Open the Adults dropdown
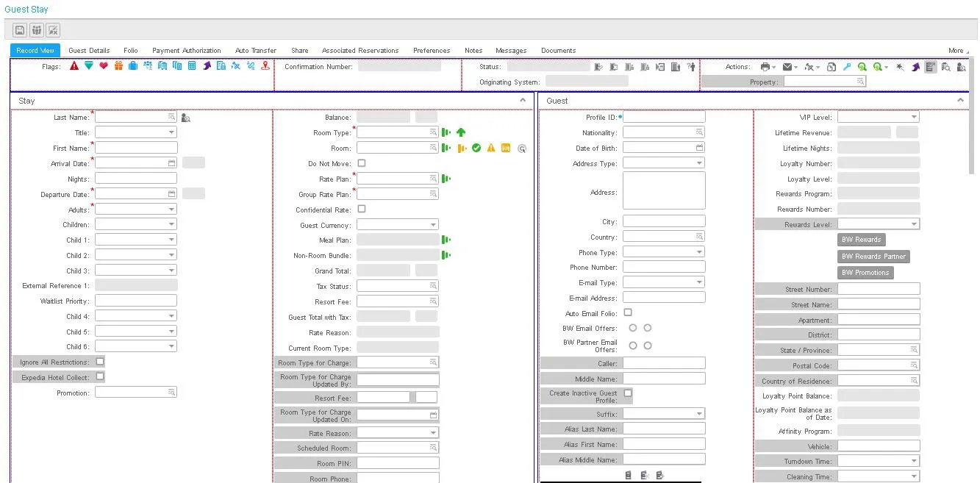 tap(136, 209)
